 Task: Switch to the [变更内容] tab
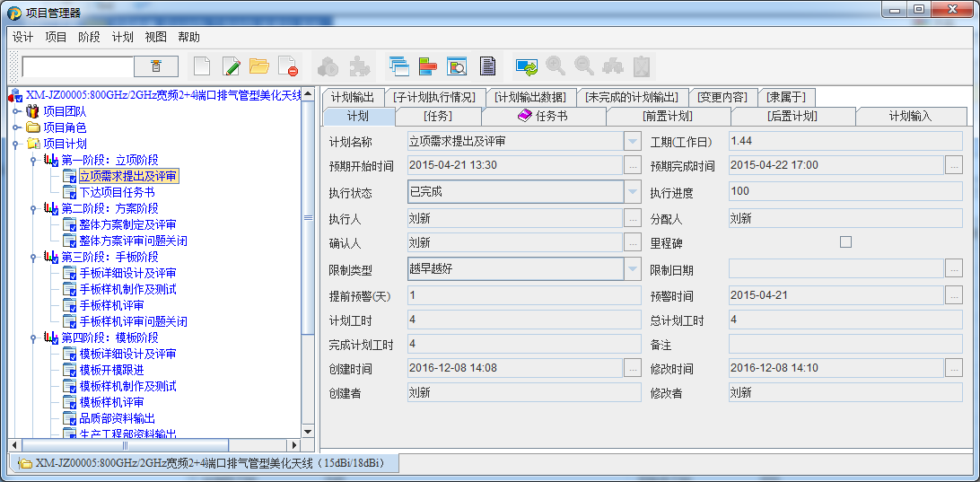[722, 97]
